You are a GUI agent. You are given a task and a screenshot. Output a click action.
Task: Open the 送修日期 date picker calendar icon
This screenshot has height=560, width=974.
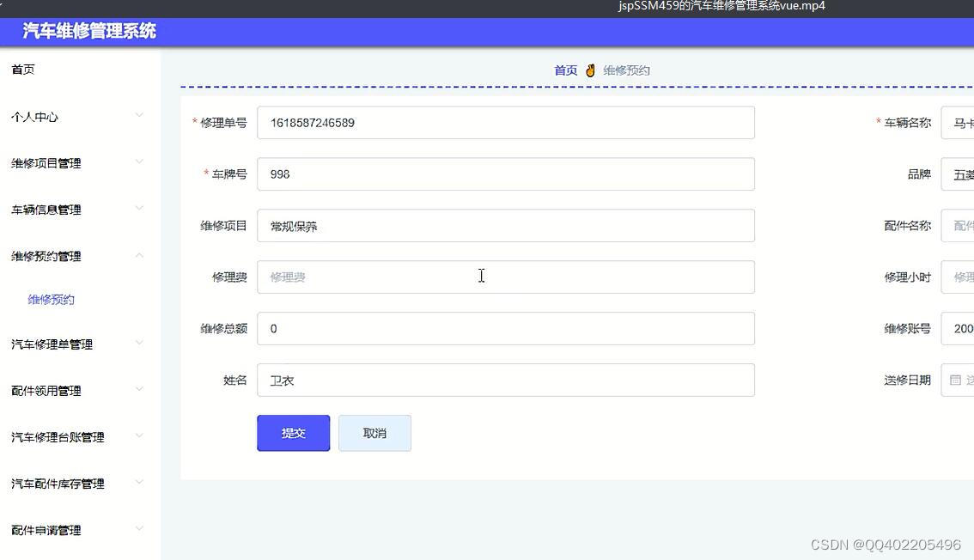(956, 380)
